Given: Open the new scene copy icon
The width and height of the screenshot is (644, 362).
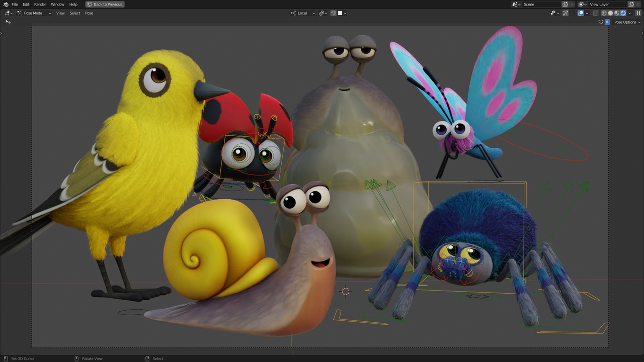Looking at the screenshot, I should click(x=565, y=4).
